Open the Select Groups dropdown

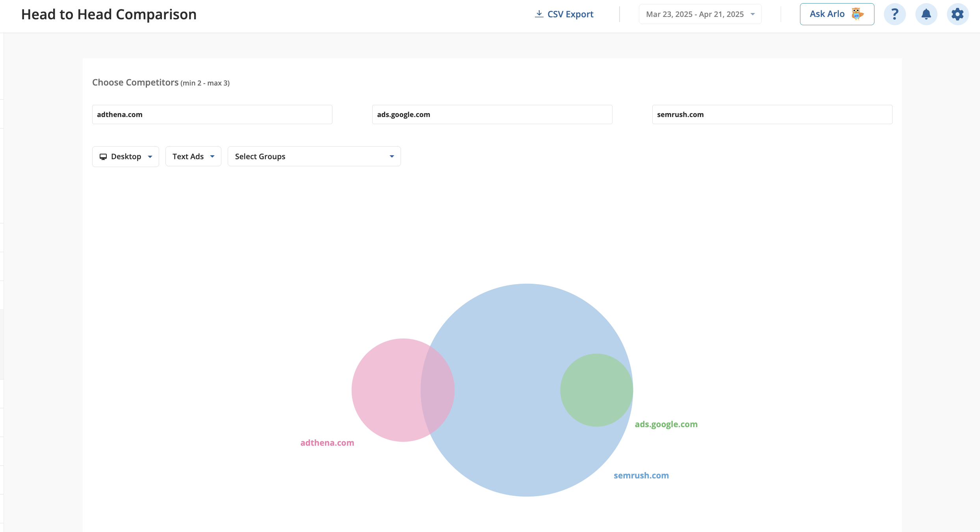[314, 156]
